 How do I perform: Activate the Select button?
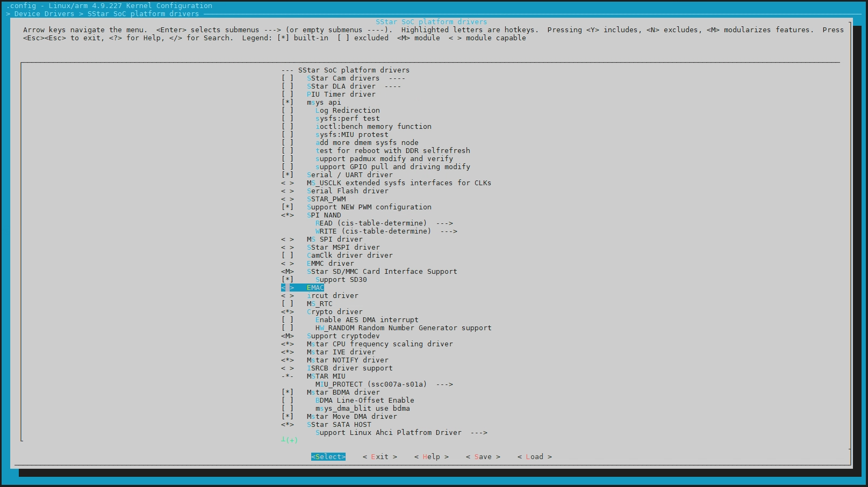coord(328,457)
